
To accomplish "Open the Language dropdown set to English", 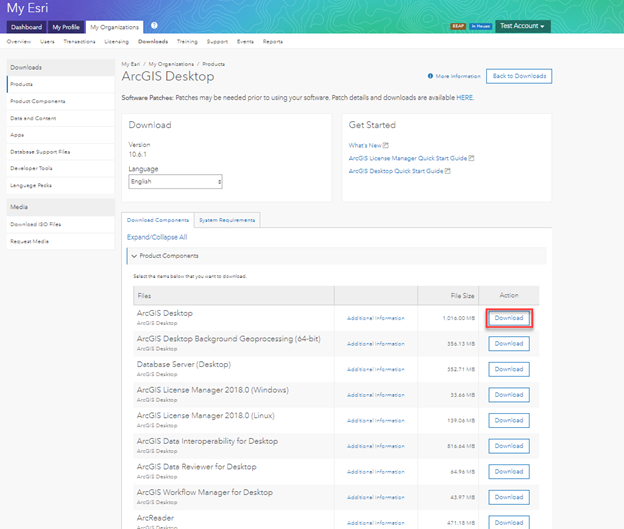I will 175,182.
